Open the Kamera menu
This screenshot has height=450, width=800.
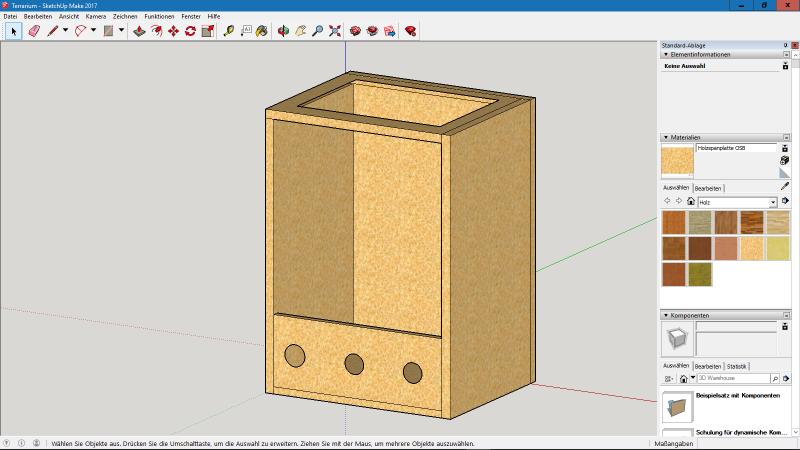pyautogui.click(x=95, y=17)
